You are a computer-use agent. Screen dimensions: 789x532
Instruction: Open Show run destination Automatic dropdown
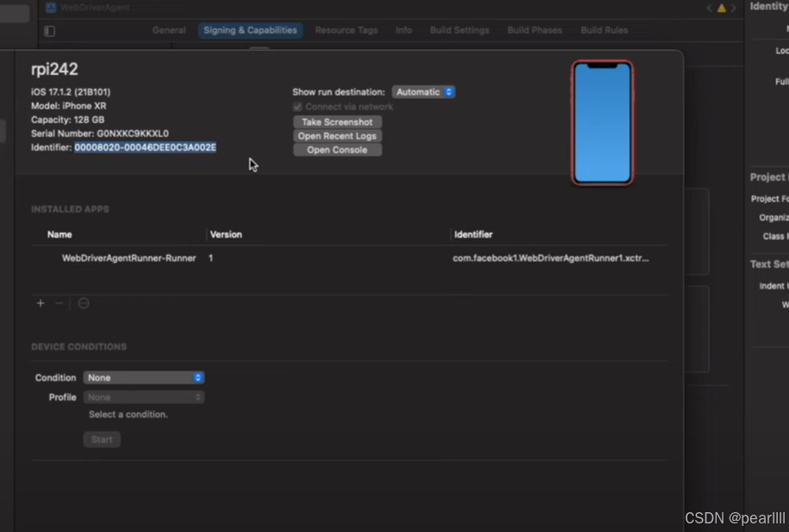tap(423, 92)
